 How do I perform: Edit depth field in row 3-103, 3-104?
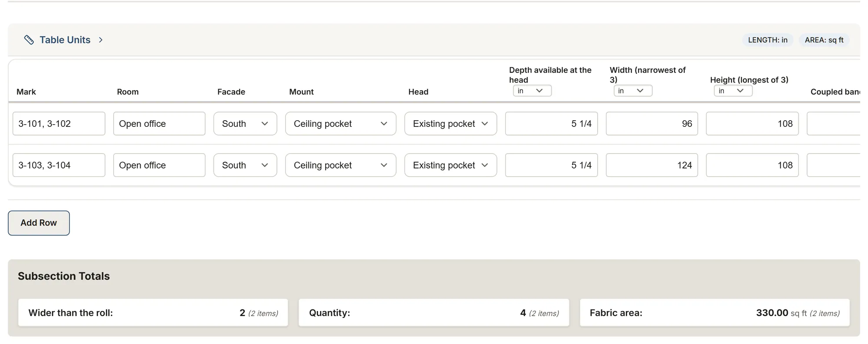[551, 165]
